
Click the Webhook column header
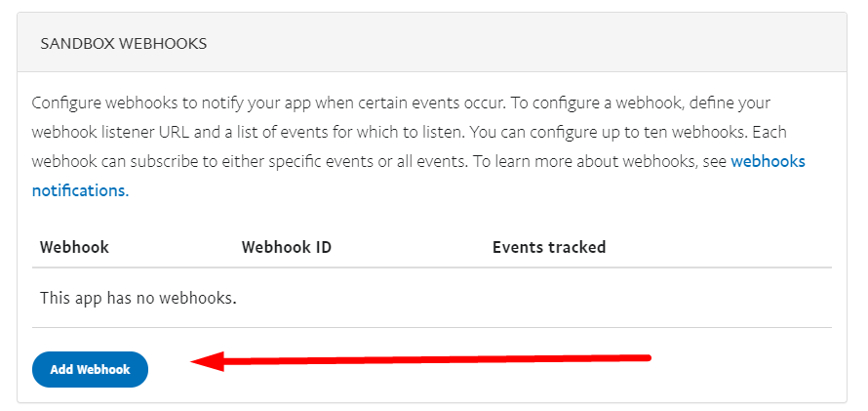click(74, 247)
